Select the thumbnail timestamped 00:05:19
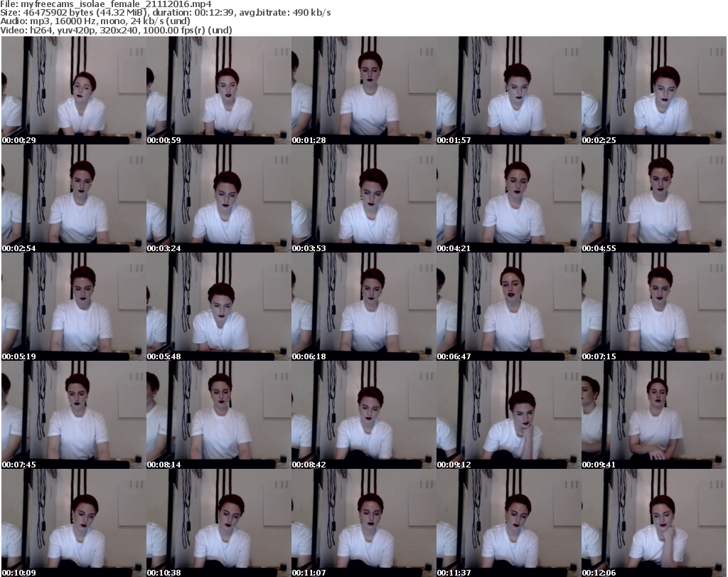The width and height of the screenshot is (728, 577). pyautogui.click(x=74, y=307)
